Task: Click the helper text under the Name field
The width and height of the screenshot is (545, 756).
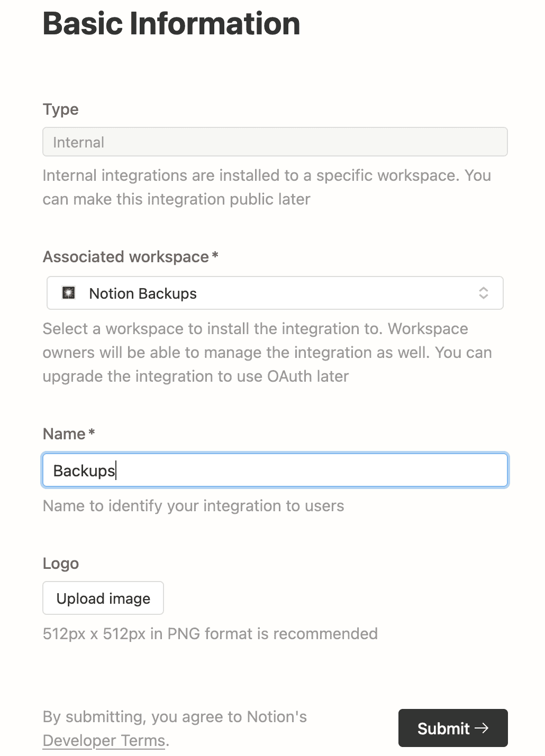Action: tap(193, 505)
